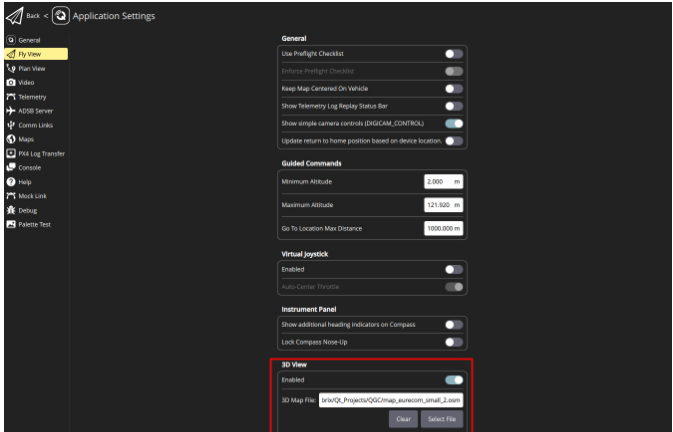Disable the 3D View Enabled switch
The height and width of the screenshot is (432, 673).
(x=453, y=380)
